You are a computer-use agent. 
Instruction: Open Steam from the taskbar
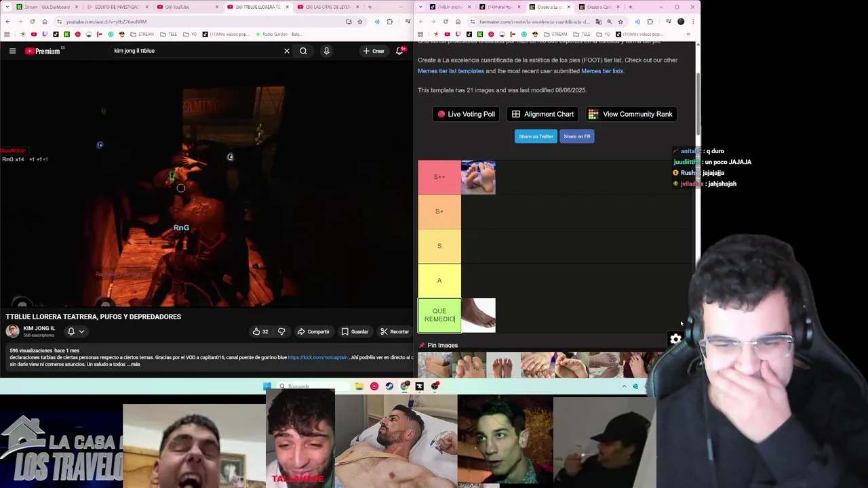click(x=389, y=386)
